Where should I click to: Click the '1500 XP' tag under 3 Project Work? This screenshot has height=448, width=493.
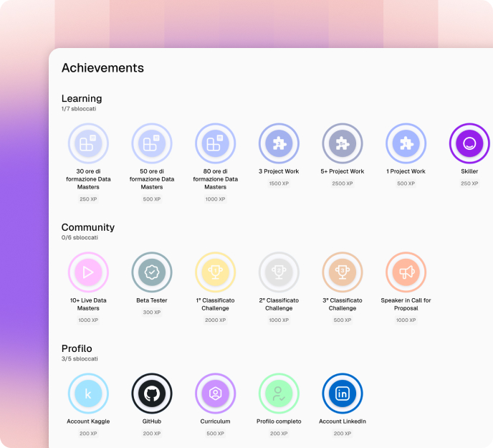(279, 184)
